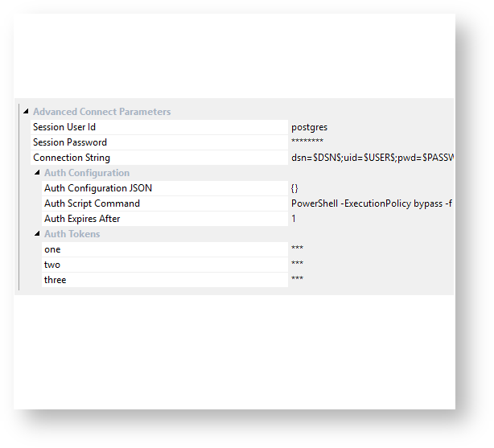Image resolution: width=494 pixels, height=448 pixels.
Task: Collapse the Auth Configuration group
Action: click(37, 172)
